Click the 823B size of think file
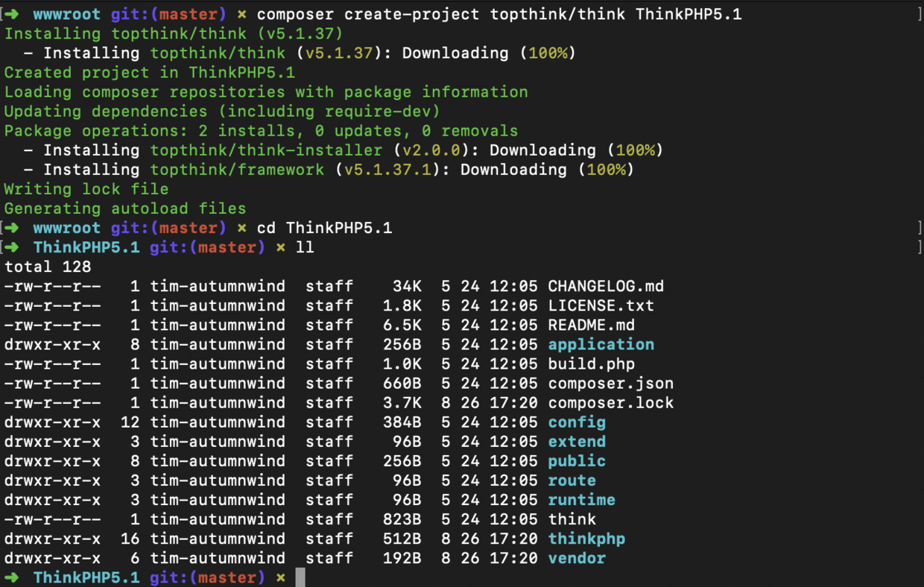Image resolution: width=924 pixels, height=587 pixels. coord(402,518)
